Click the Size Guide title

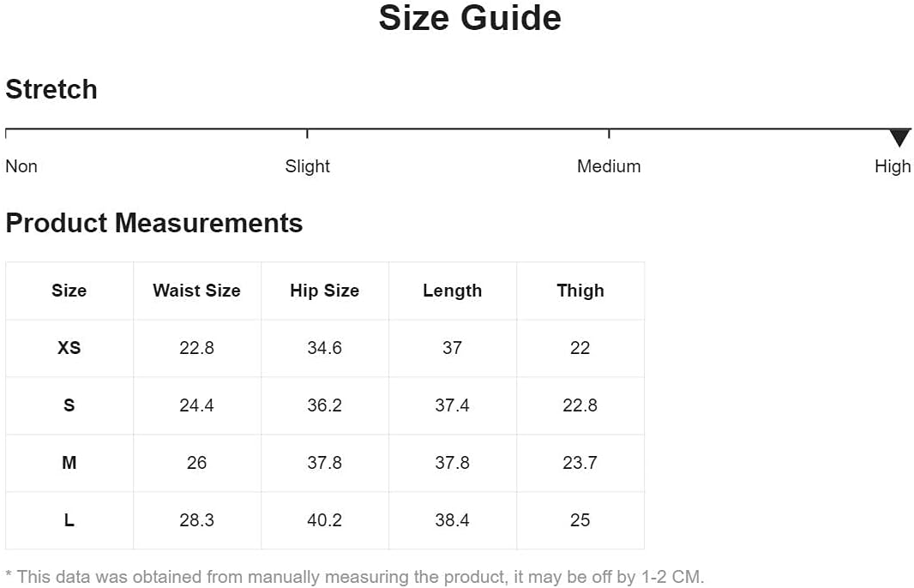pyautogui.click(x=470, y=18)
